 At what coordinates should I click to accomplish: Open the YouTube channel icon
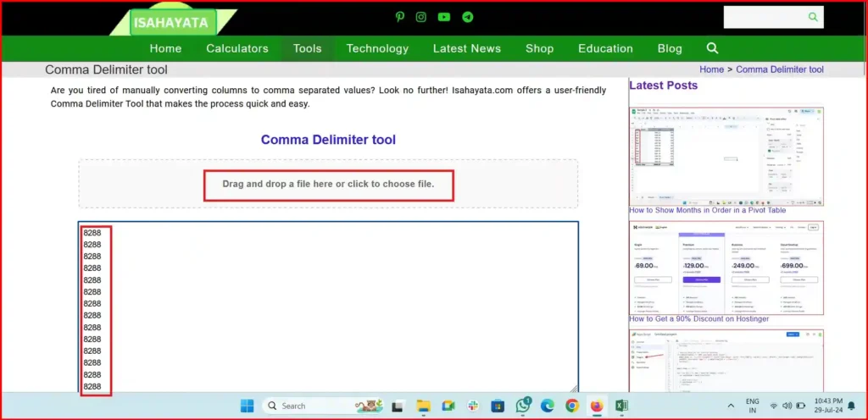(x=444, y=17)
